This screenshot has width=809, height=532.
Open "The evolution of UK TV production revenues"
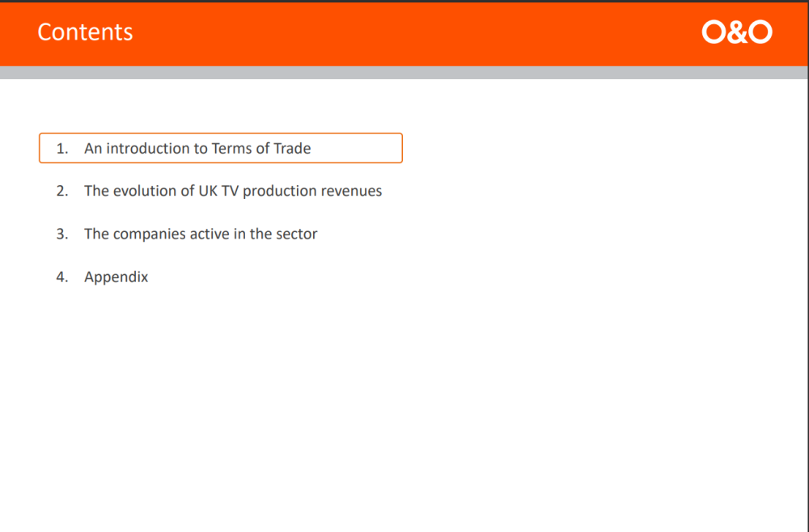click(x=233, y=192)
